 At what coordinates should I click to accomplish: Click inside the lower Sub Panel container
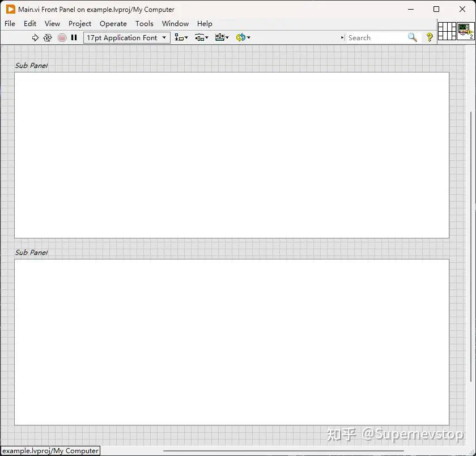[x=232, y=342]
